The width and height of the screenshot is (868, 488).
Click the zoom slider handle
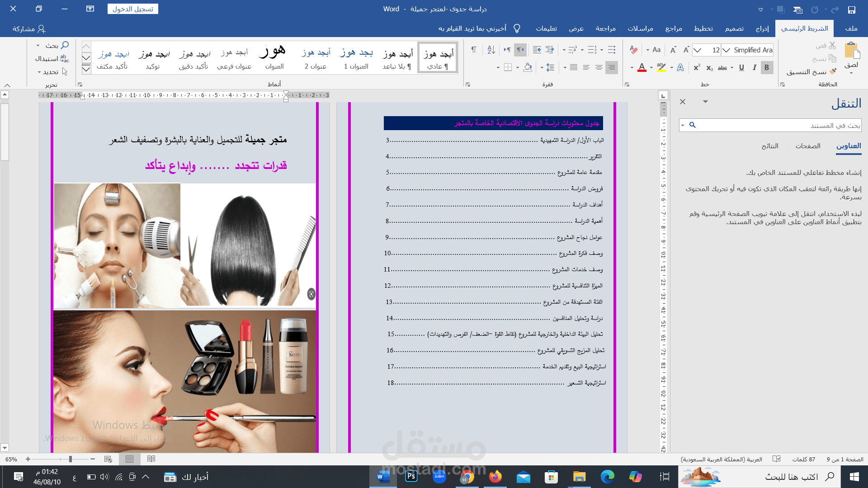pos(71,459)
